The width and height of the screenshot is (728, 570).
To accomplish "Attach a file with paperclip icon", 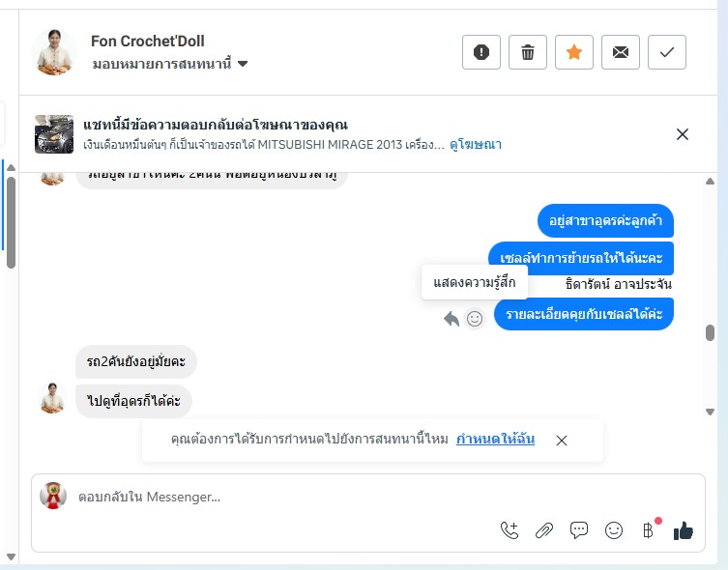I will pos(544,530).
